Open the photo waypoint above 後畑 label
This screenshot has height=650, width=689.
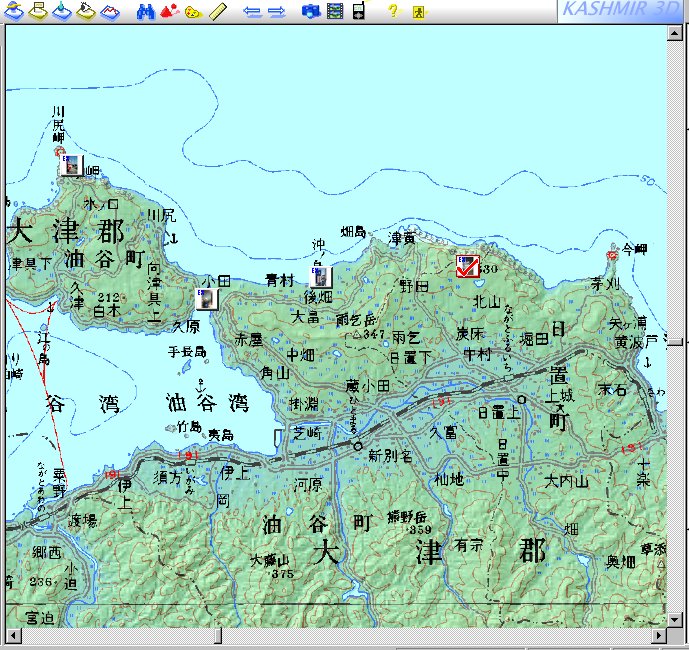[x=321, y=277]
